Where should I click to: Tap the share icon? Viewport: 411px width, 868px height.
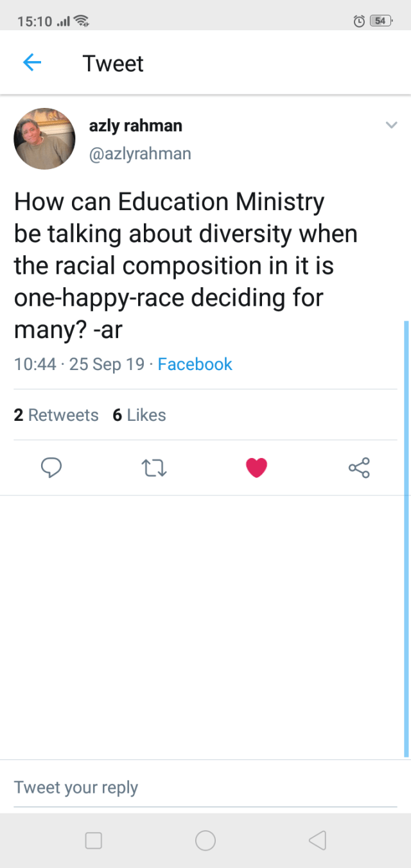359,468
